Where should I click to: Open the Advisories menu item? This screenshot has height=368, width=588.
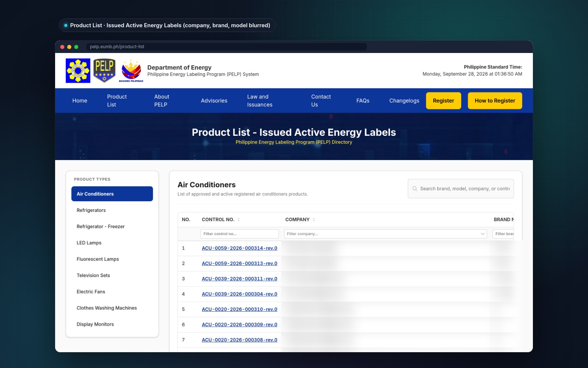point(214,100)
